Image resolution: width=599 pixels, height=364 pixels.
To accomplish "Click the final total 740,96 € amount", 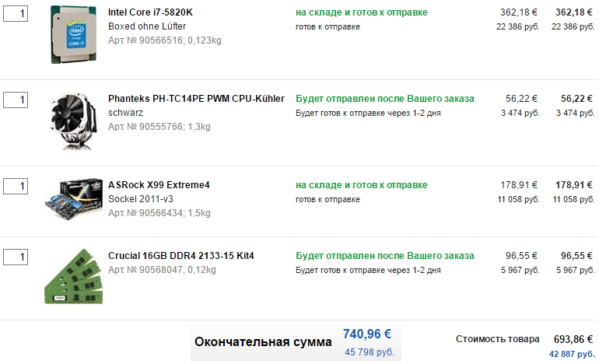I will pyautogui.click(x=367, y=334).
